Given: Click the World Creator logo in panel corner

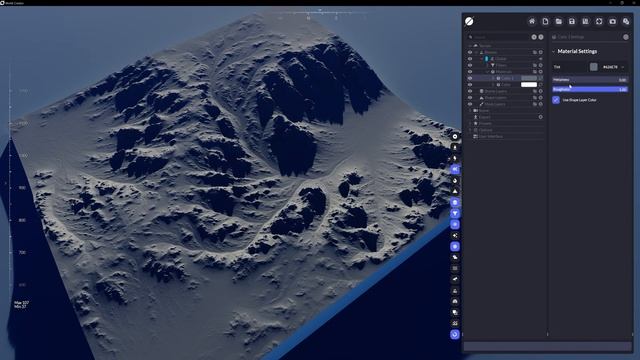Looking at the screenshot, I should click(x=469, y=21).
